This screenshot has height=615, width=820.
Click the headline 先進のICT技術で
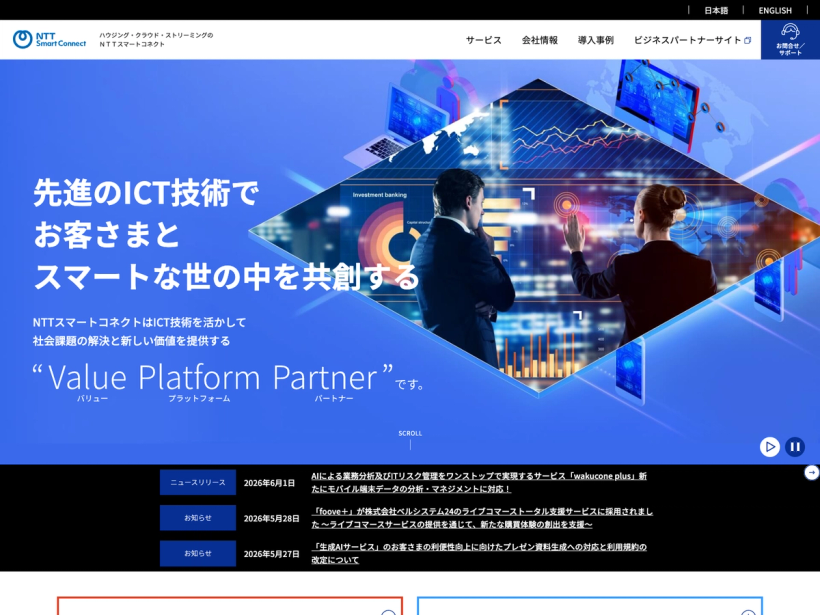(146, 193)
